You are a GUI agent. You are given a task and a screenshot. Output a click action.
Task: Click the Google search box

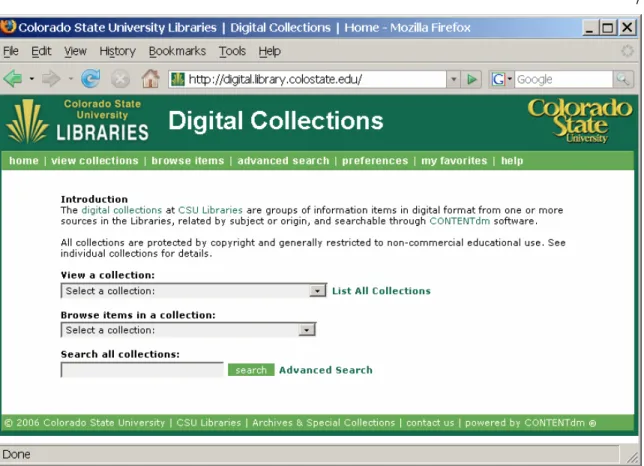(x=564, y=79)
